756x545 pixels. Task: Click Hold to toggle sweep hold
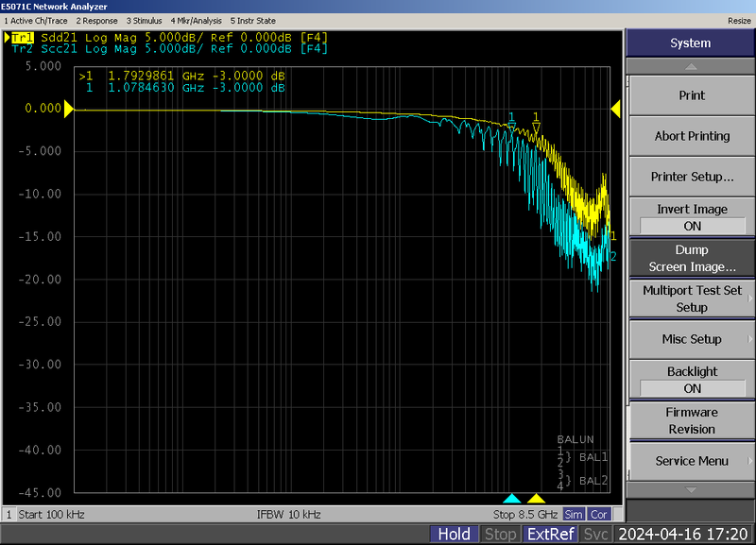pyautogui.click(x=455, y=534)
